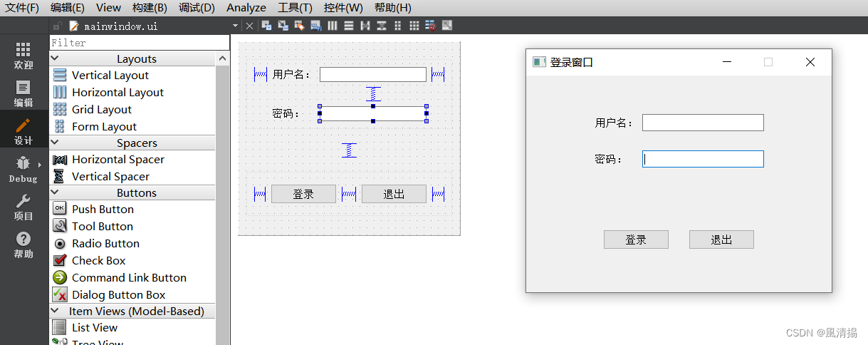Open the 项目 (Projects) mode
This screenshot has width=868, height=345.
pyautogui.click(x=23, y=207)
